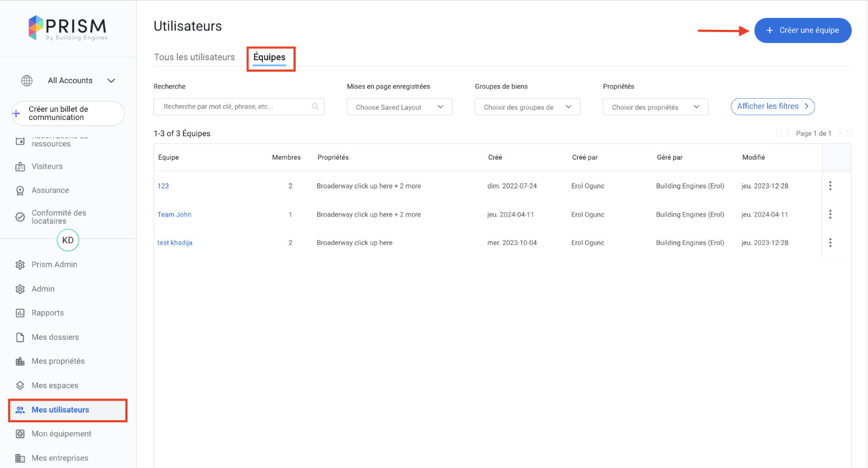868x468 pixels.
Task: Open the Visiteurs sidebar icon
Action: coord(20,167)
